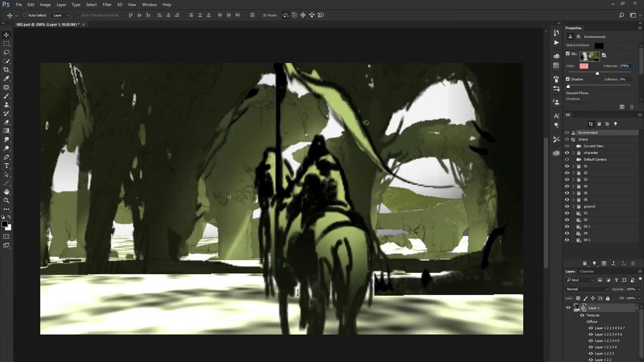Select the Zoom tool in the toolbar

click(7, 200)
